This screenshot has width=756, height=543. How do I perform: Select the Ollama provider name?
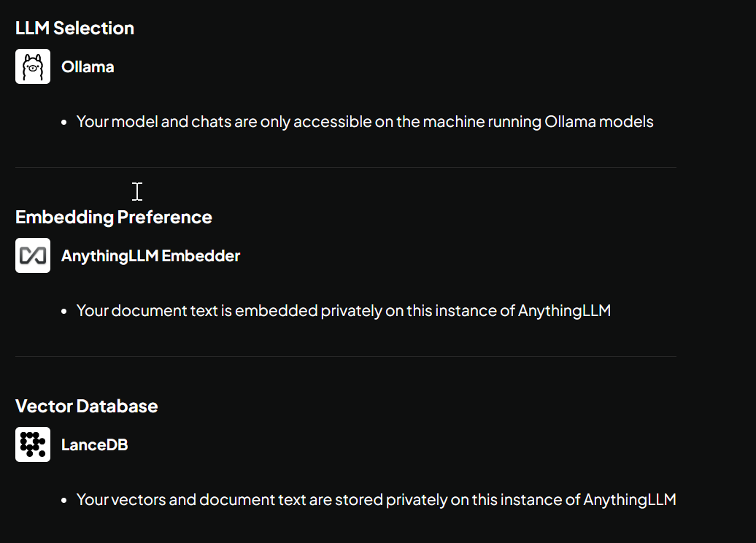point(88,67)
